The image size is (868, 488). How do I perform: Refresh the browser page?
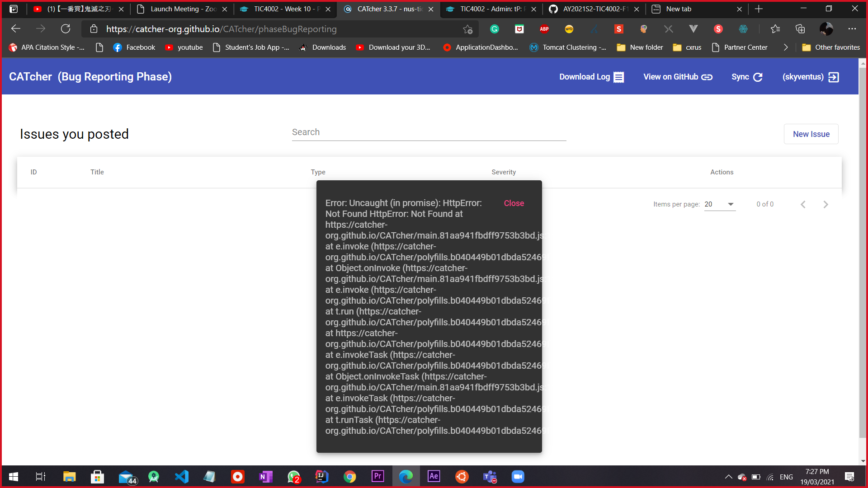pos(66,29)
